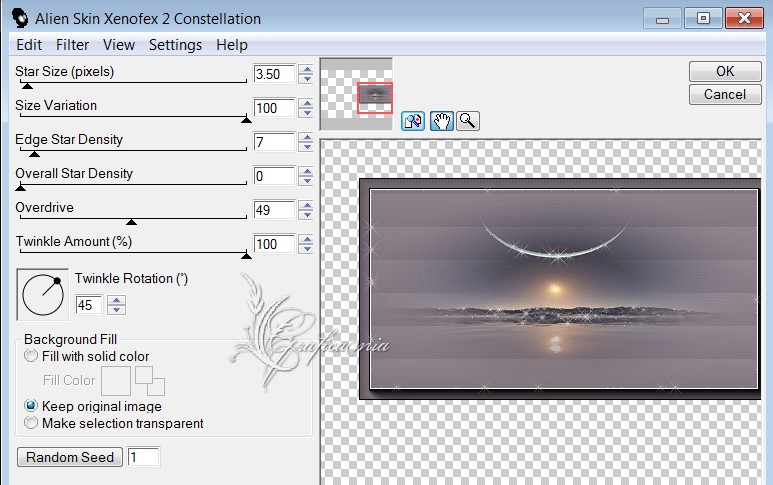Increase Star Size with up arrow
Image resolution: width=773 pixels, height=485 pixels.
[307, 69]
